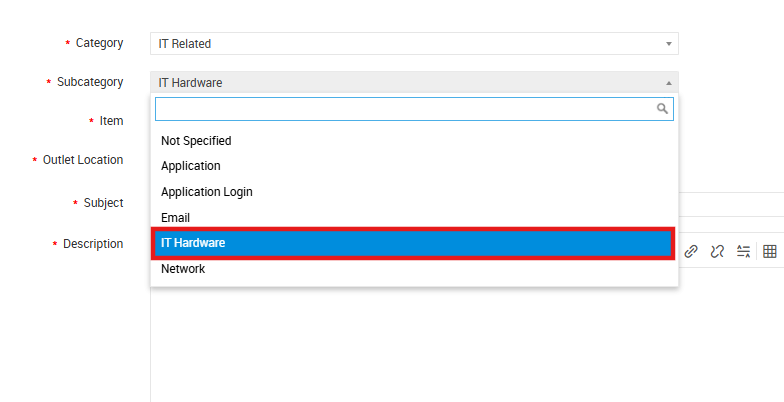Viewport: 784px width, 402px height.
Task: Click the Subject field label
Action: coord(103,203)
